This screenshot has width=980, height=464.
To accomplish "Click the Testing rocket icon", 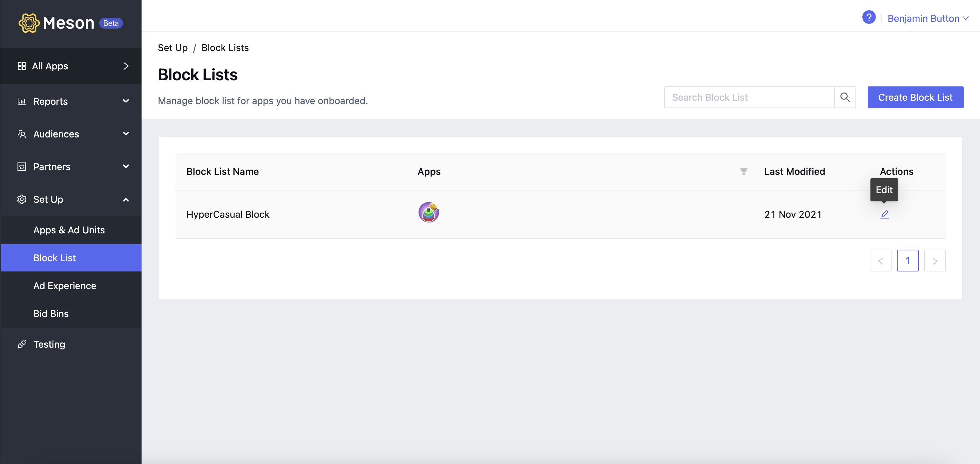I will [x=22, y=344].
